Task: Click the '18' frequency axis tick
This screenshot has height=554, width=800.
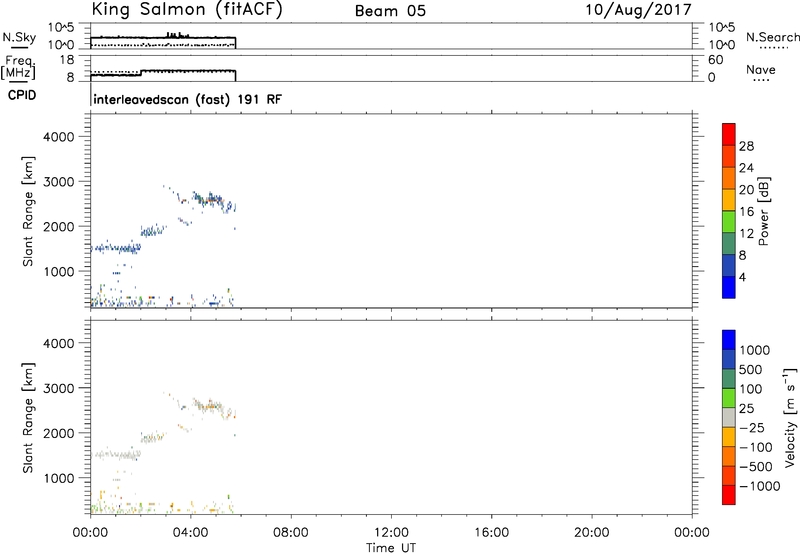Action: (67, 60)
